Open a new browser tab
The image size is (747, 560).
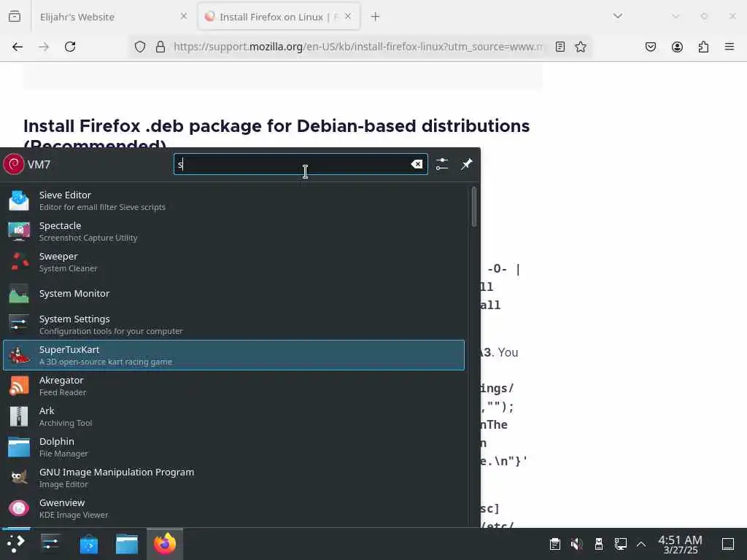coord(376,17)
